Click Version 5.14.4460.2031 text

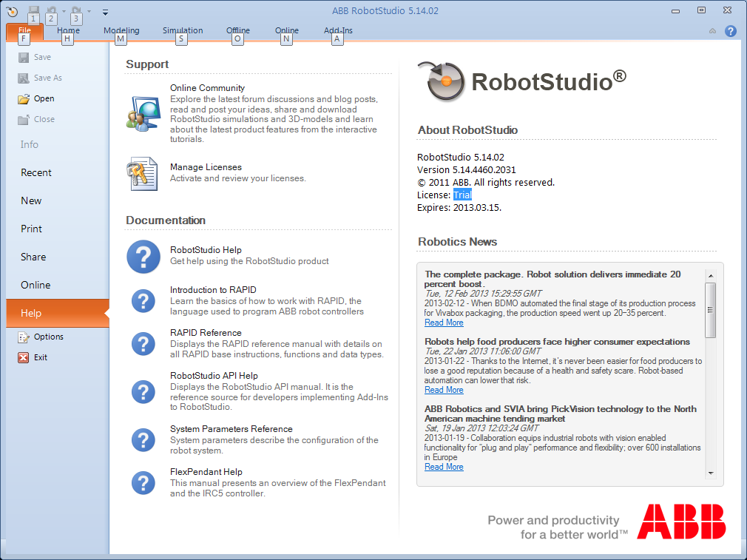pos(467,169)
